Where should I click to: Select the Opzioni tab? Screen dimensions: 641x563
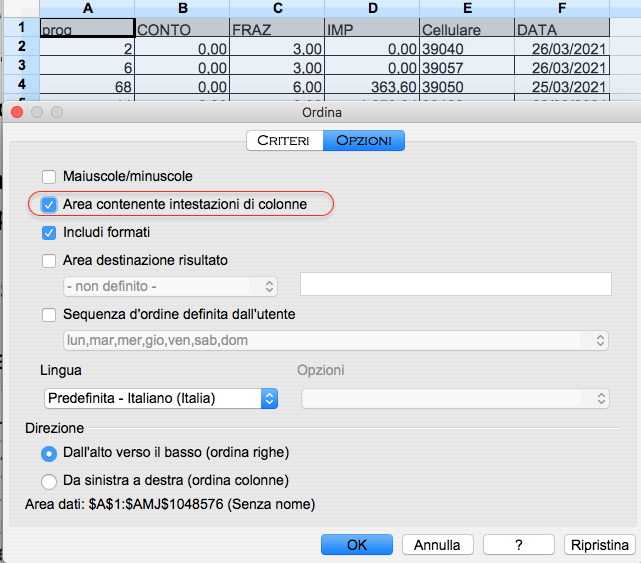point(364,141)
